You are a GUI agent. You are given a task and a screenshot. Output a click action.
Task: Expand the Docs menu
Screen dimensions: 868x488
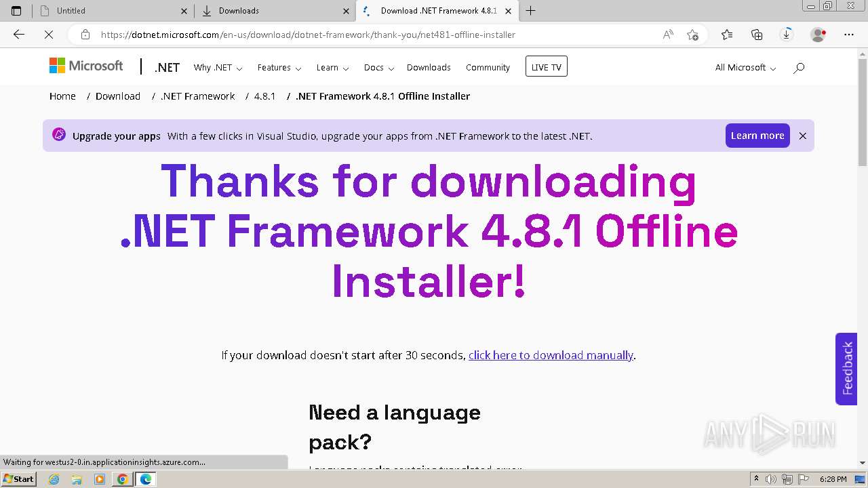tap(378, 68)
